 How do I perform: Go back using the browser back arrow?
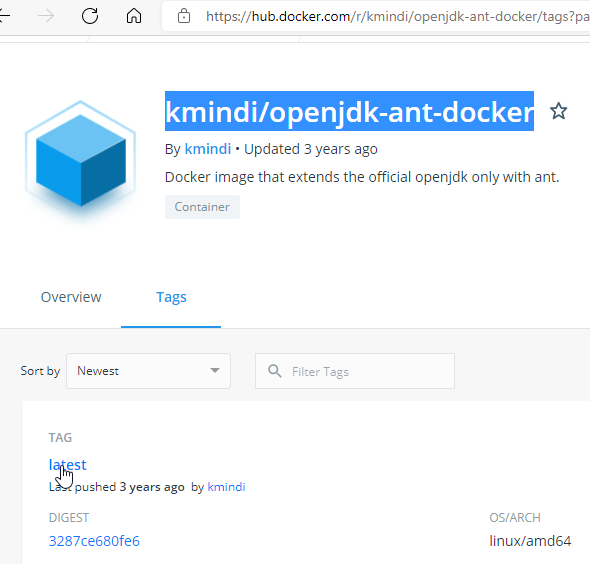coord(4,16)
